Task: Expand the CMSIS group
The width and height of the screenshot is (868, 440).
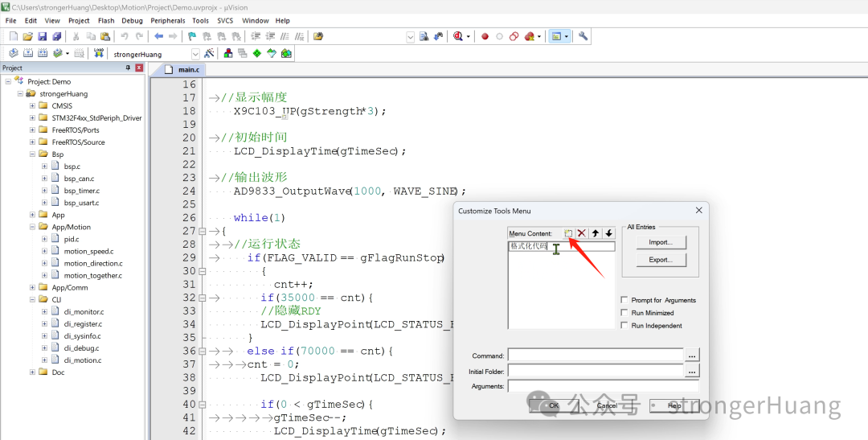Action: [x=32, y=106]
